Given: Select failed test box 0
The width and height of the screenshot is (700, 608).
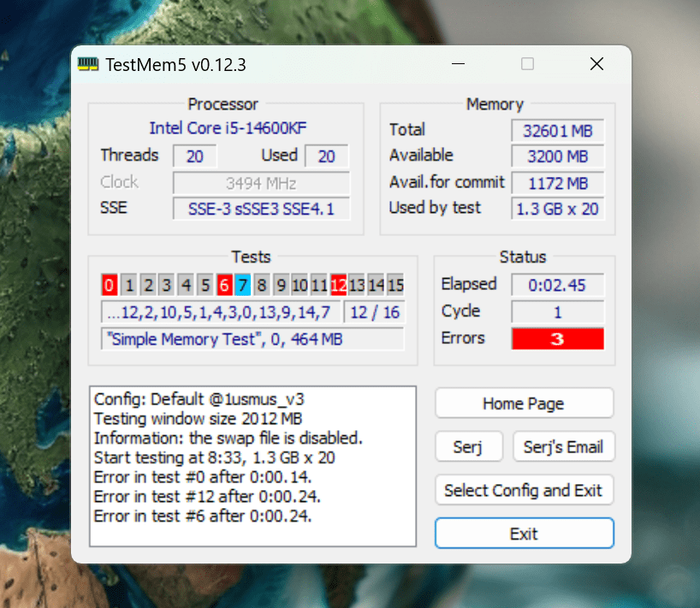Looking at the screenshot, I should [110, 285].
